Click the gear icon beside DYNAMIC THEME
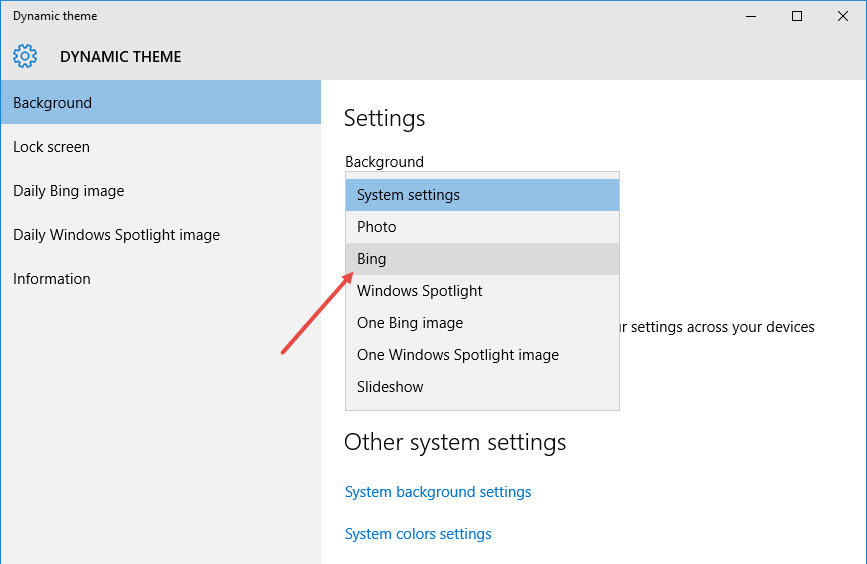 (x=25, y=57)
